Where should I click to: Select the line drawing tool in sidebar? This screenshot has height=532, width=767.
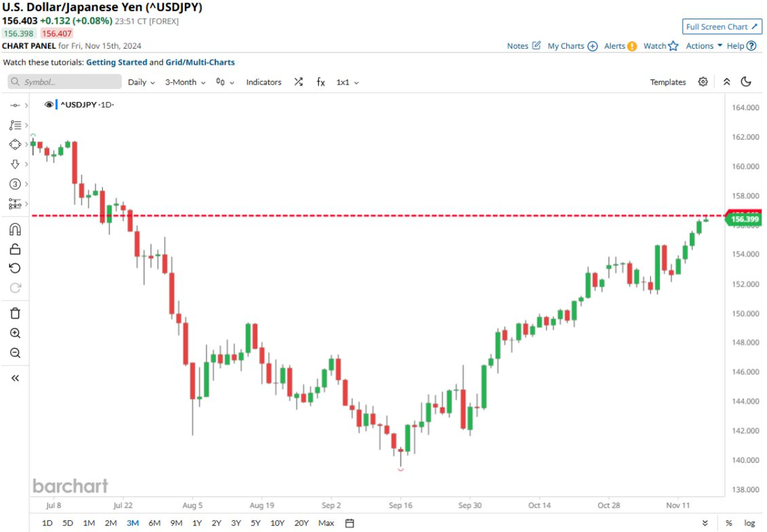click(x=15, y=105)
